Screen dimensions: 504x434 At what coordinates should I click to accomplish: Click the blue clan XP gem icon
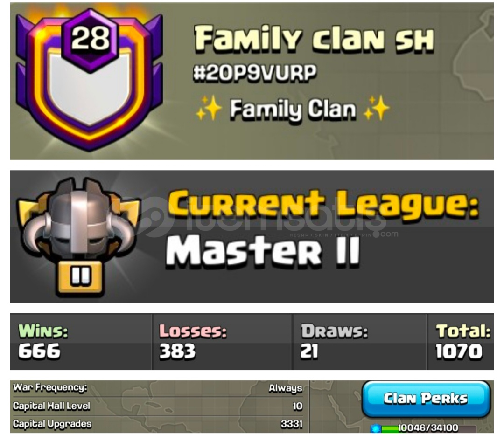(x=375, y=428)
